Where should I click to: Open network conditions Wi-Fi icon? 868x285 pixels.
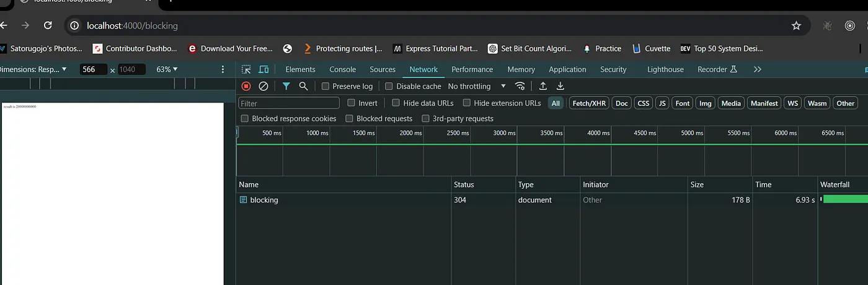[x=521, y=86]
